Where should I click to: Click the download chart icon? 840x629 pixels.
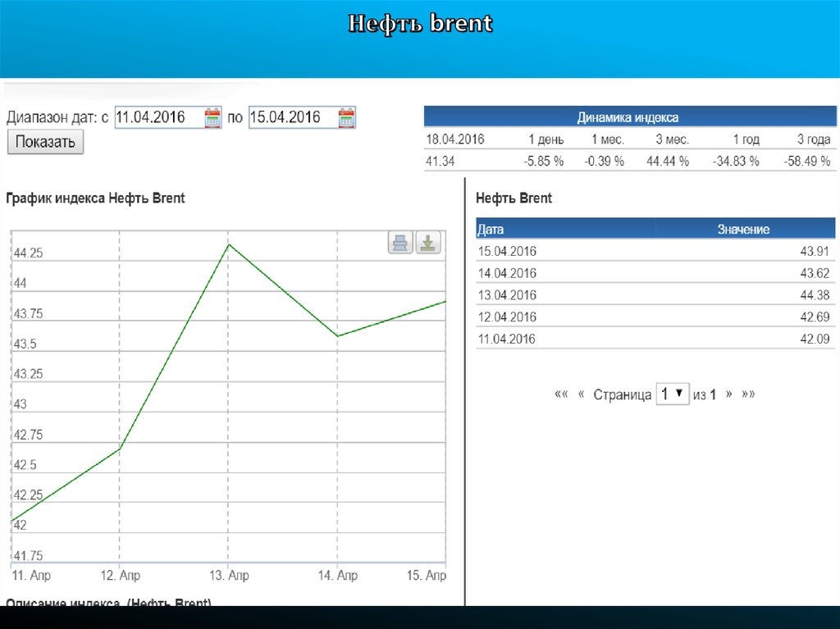(428, 243)
